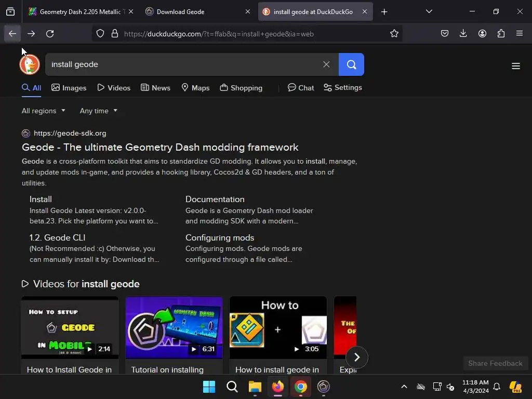Image resolution: width=532 pixels, height=399 pixels.
Task: Open the Configuring mods sitelink
Action: tap(220, 237)
